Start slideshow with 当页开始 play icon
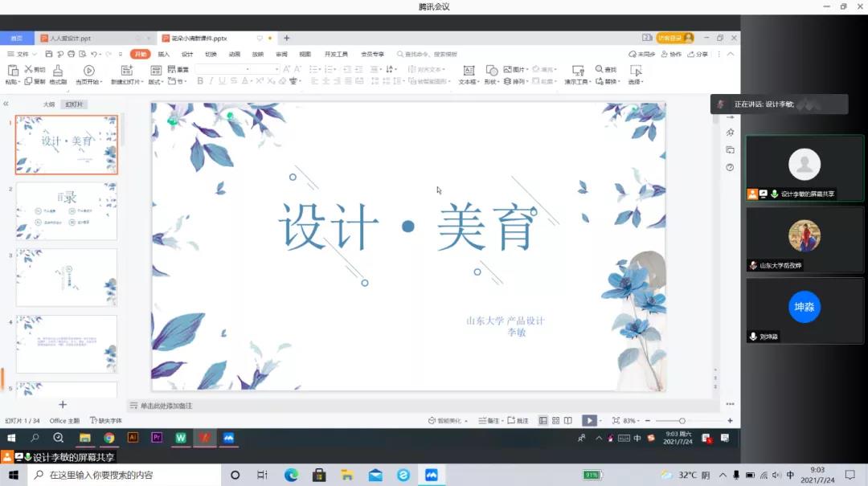Screen dimensions: 868x486 pos(88,71)
